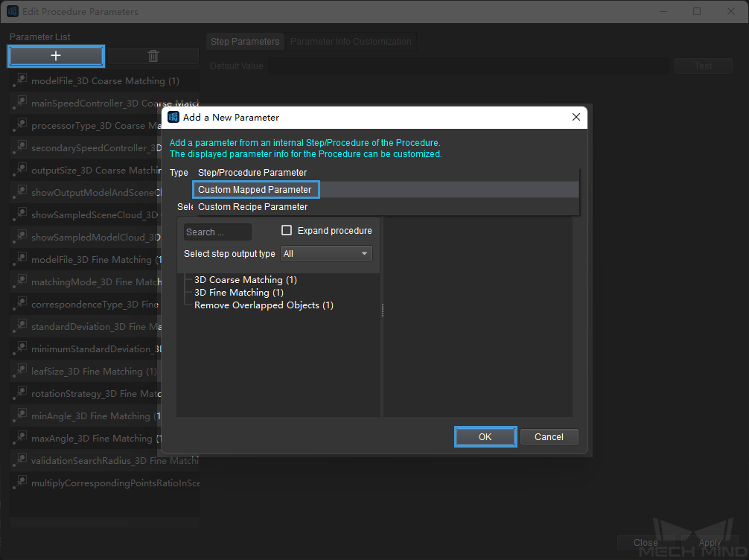
Task: Open the Select step output type dropdown
Action: pos(326,254)
